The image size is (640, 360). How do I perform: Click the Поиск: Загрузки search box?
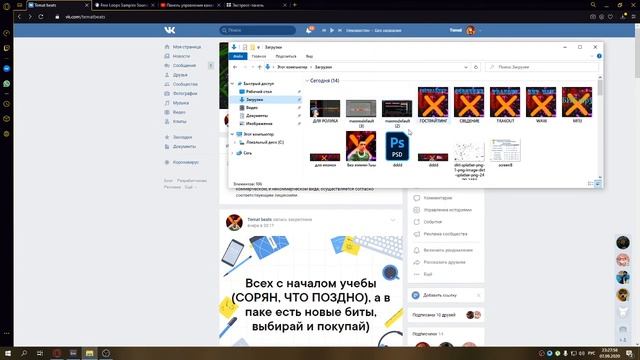click(x=542, y=67)
